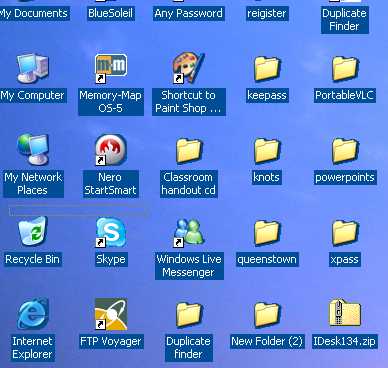Select the My Computer desktop icon
The height and width of the screenshot is (368, 388).
point(33,69)
